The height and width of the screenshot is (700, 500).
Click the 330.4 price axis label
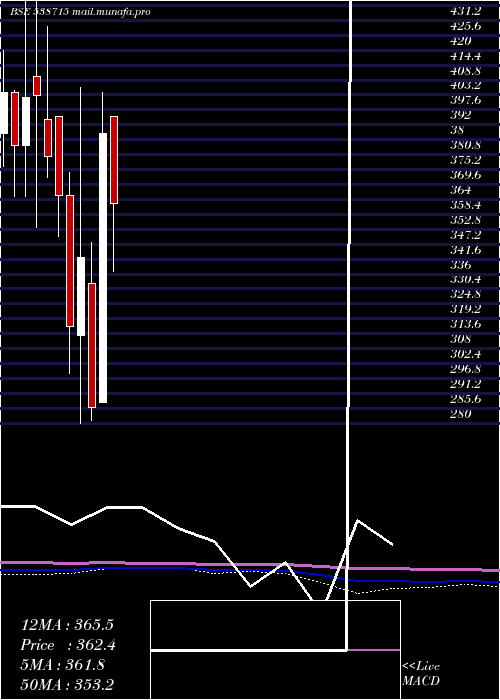tap(465, 280)
